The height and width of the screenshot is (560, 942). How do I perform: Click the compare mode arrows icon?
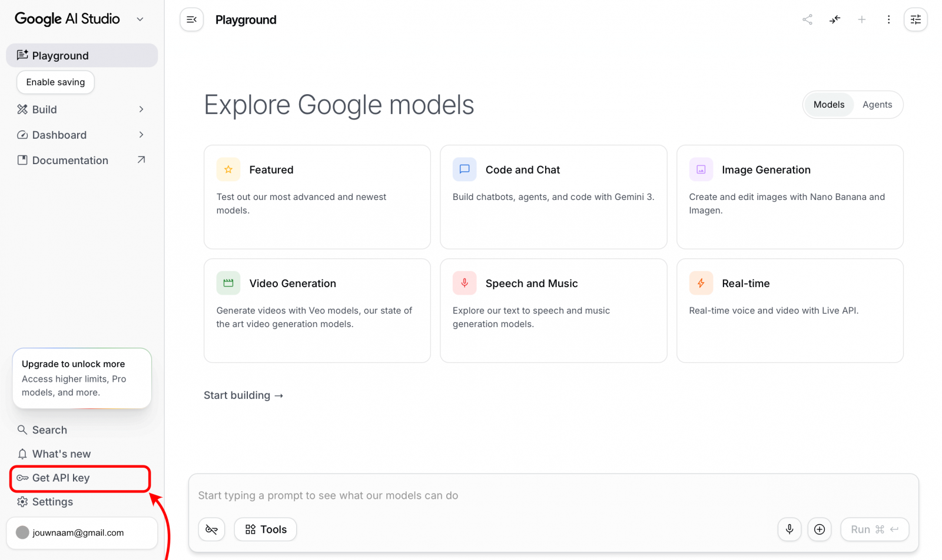tap(835, 19)
